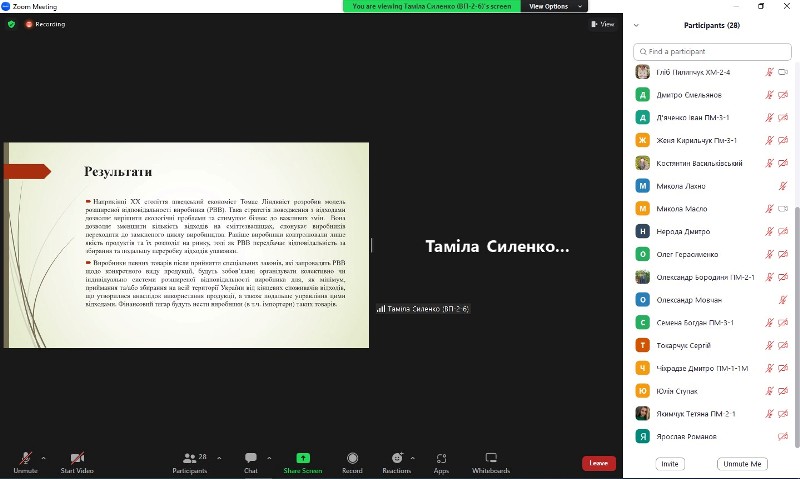
Task: Open the Apps icon
Action: [x=441, y=458]
